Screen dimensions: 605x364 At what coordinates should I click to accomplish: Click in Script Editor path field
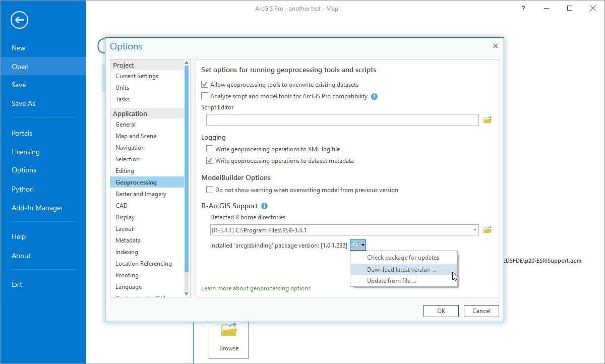(342, 120)
